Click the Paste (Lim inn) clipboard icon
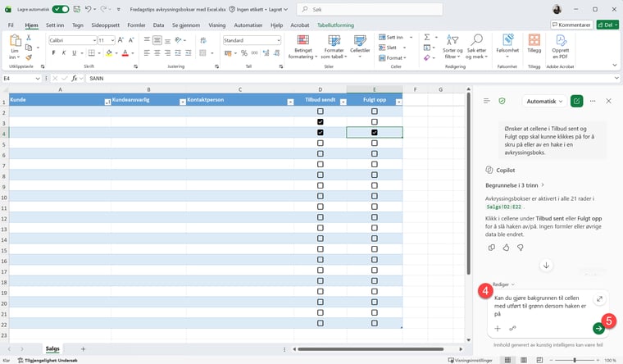The height and width of the screenshot is (364, 623). tap(15, 41)
